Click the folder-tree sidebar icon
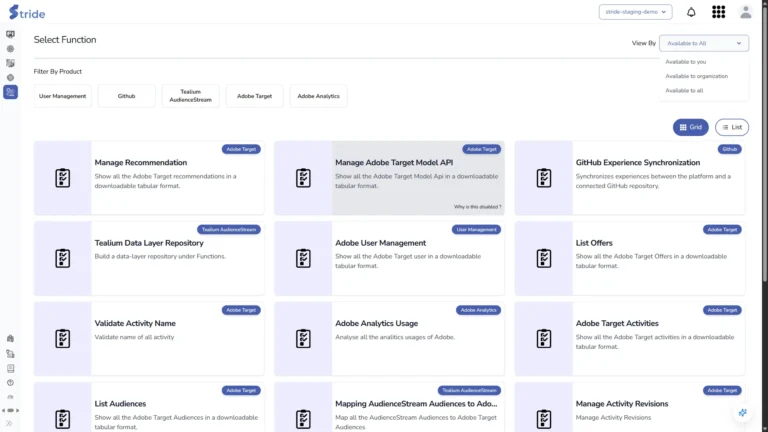Screen dimensions: 768x432 coord(10,354)
